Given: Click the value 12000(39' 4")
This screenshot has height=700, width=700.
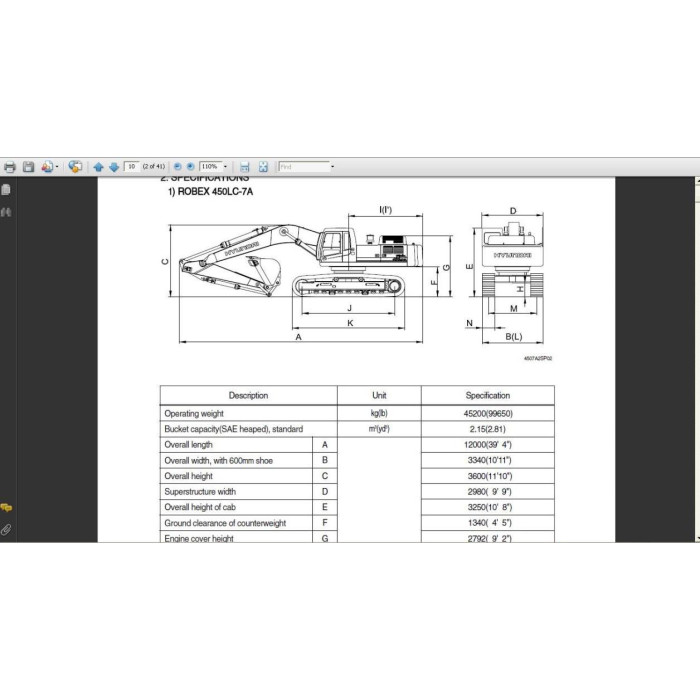Looking at the screenshot, I should (488, 445).
